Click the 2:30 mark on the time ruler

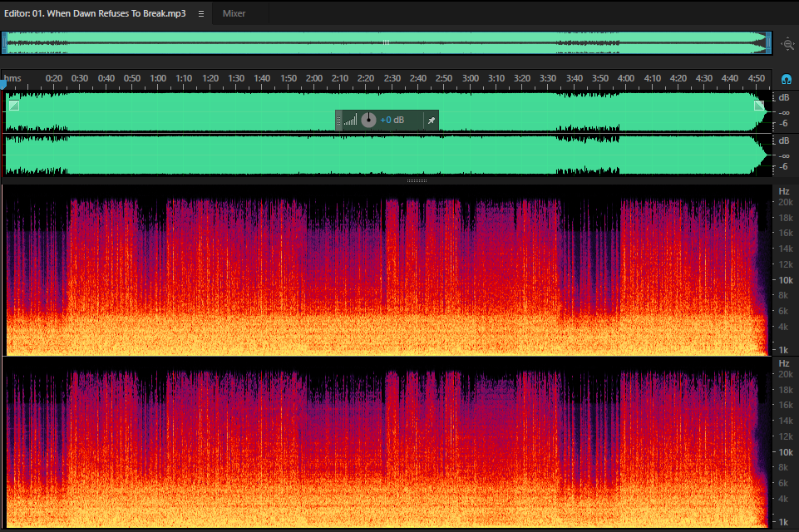[392, 78]
